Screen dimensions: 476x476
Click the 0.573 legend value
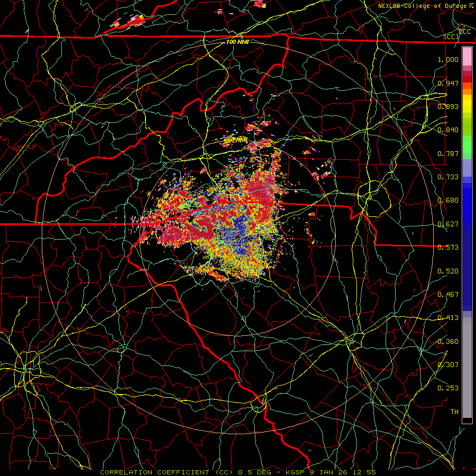coord(448,248)
